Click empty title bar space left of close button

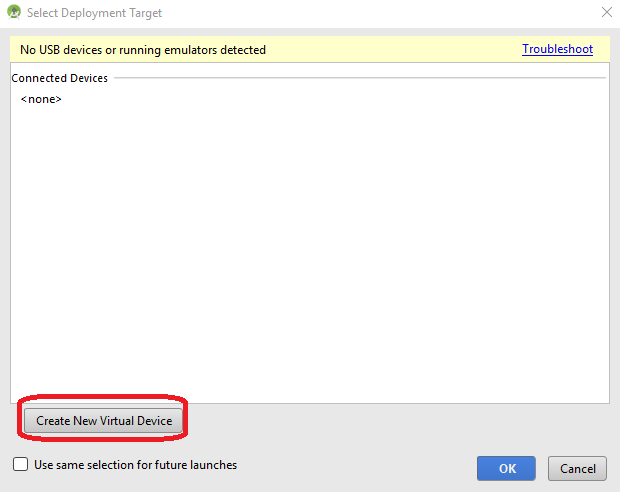(x=400, y=13)
